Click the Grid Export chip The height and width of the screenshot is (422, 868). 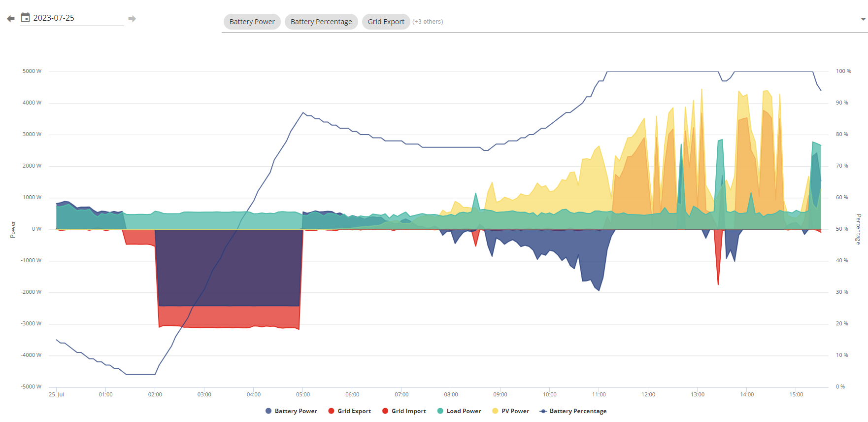pos(386,22)
